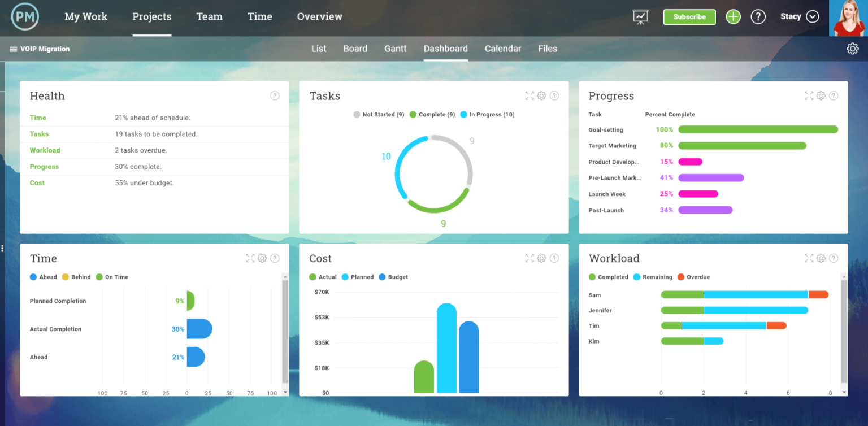Open the Cost widget settings gear
Screen dimensions: 868x426
click(x=541, y=258)
